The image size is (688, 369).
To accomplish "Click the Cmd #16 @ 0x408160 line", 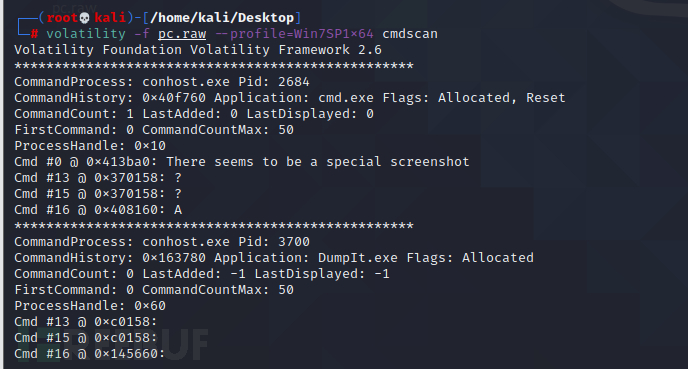I will [x=98, y=210].
